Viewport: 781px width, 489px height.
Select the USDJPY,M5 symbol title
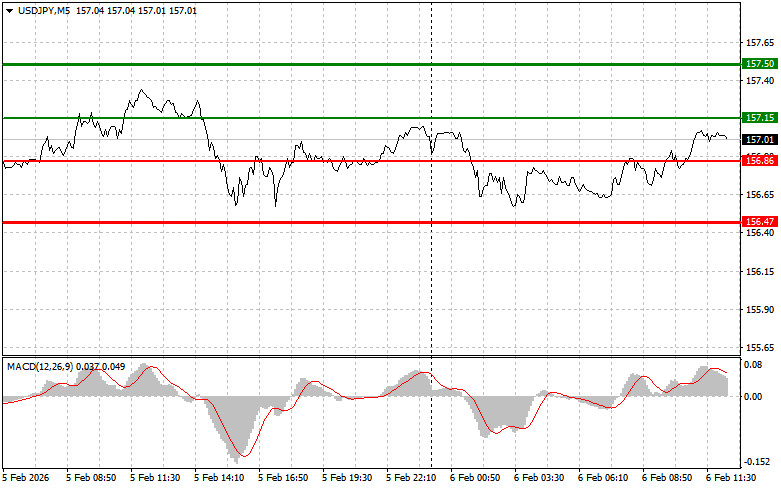(43, 10)
